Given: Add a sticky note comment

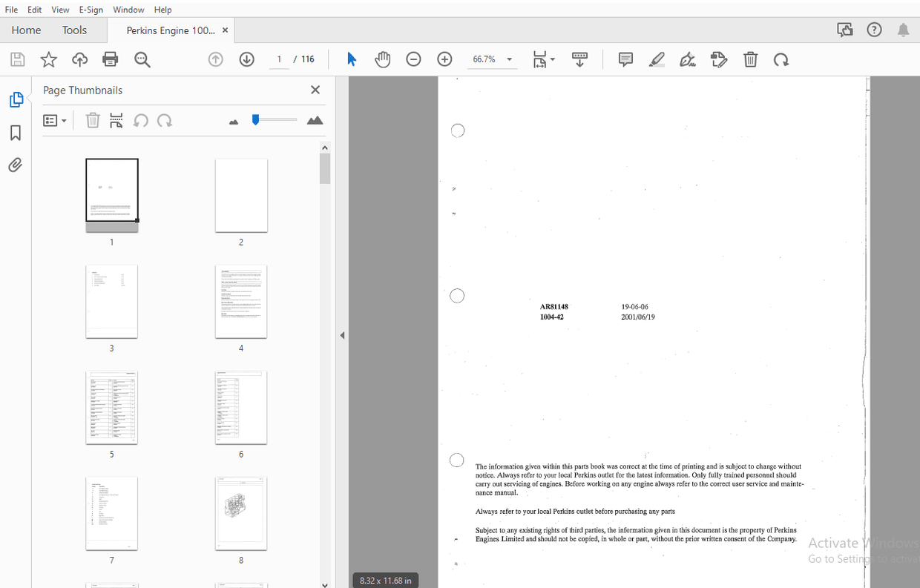Looking at the screenshot, I should pyautogui.click(x=625, y=60).
